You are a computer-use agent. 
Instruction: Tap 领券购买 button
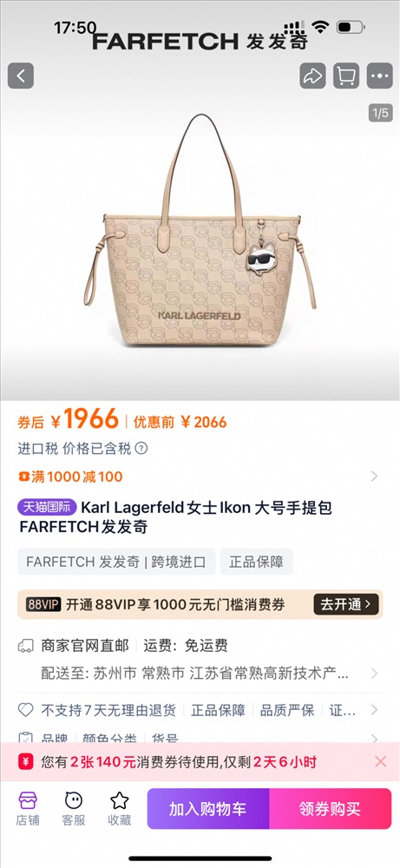point(331,809)
